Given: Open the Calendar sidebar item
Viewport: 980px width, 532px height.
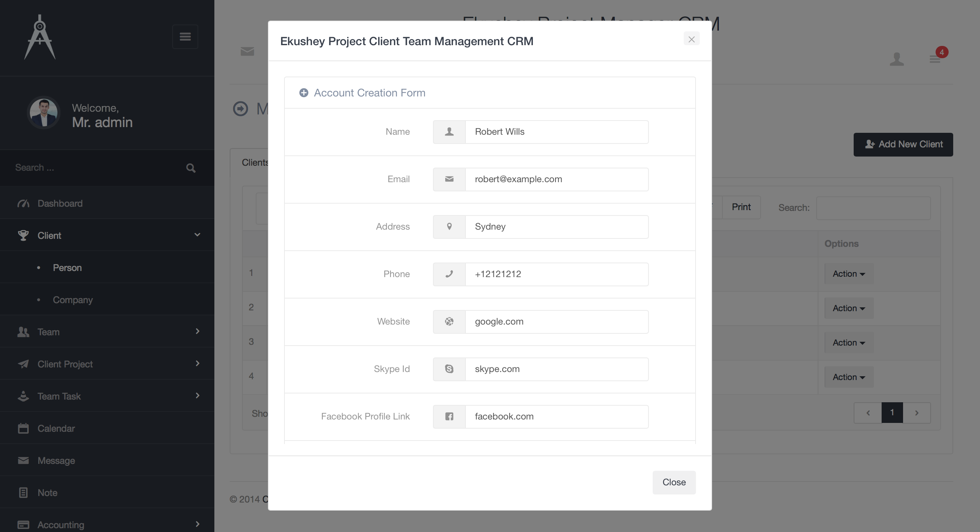Looking at the screenshot, I should (56, 428).
